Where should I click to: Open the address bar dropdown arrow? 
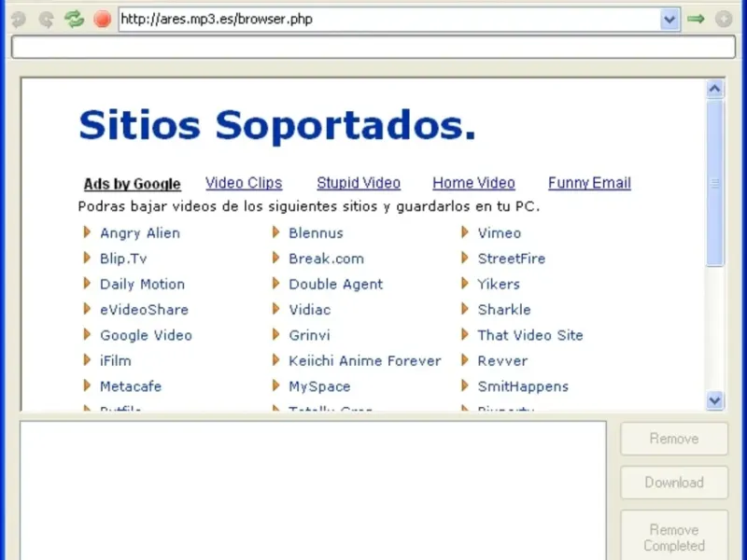[x=669, y=20]
